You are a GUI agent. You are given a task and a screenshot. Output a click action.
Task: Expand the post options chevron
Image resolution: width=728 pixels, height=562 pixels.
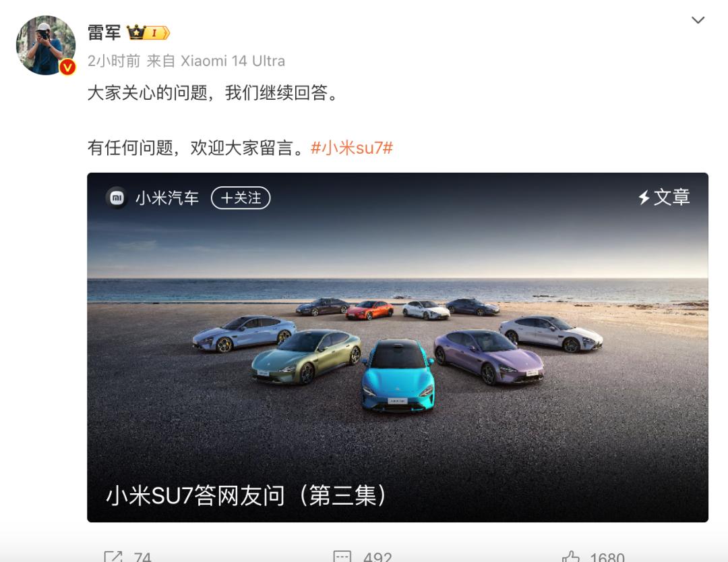[698, 20]
